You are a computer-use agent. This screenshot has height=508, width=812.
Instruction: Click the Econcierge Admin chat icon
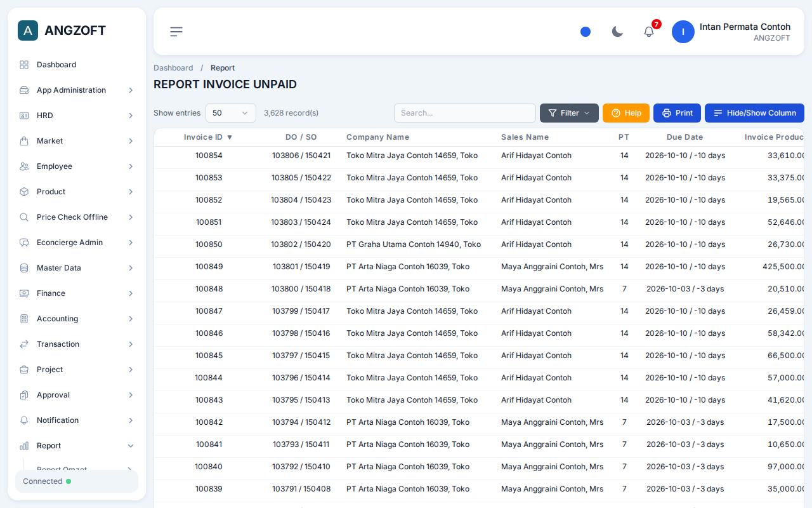24,243
